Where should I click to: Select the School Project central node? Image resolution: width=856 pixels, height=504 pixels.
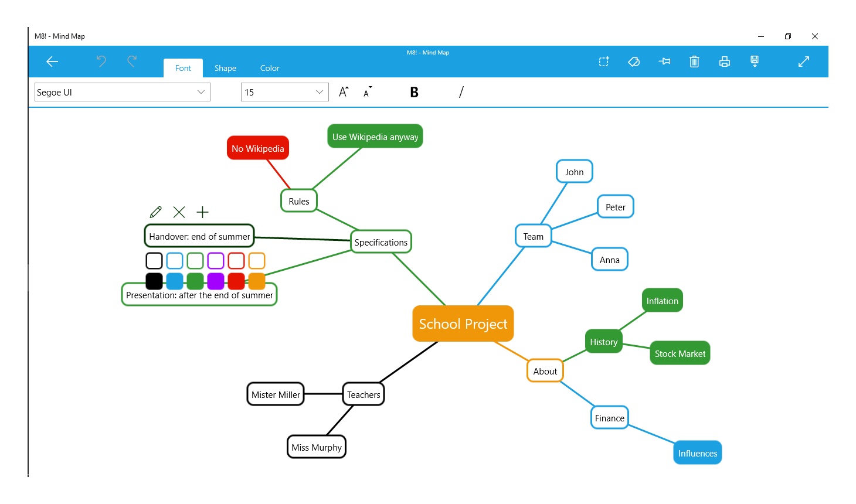[463, 323]
